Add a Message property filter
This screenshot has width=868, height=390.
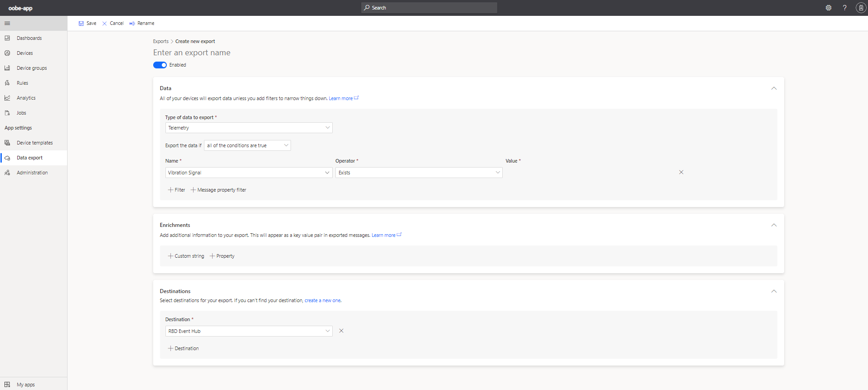(x=218, y=190)
